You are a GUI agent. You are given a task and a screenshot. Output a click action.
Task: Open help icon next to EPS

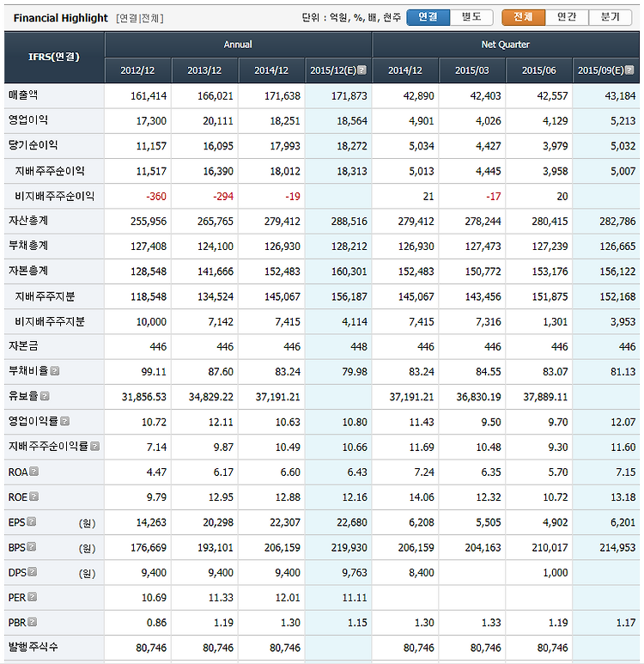pos(31,521)
